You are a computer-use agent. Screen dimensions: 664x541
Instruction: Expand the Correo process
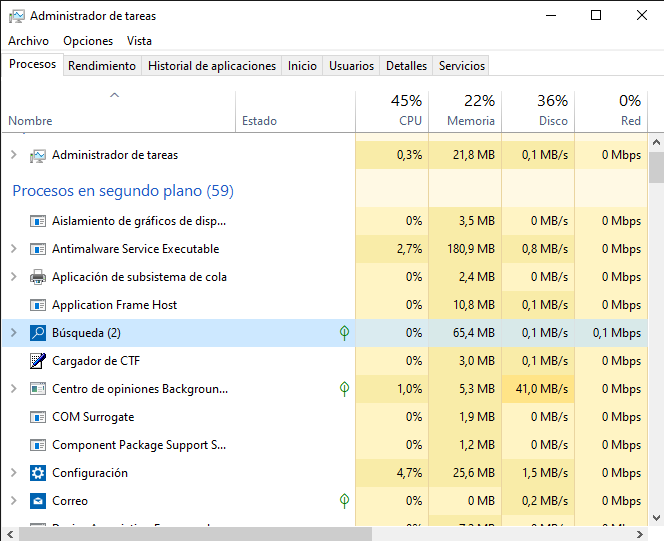(14, 501)
